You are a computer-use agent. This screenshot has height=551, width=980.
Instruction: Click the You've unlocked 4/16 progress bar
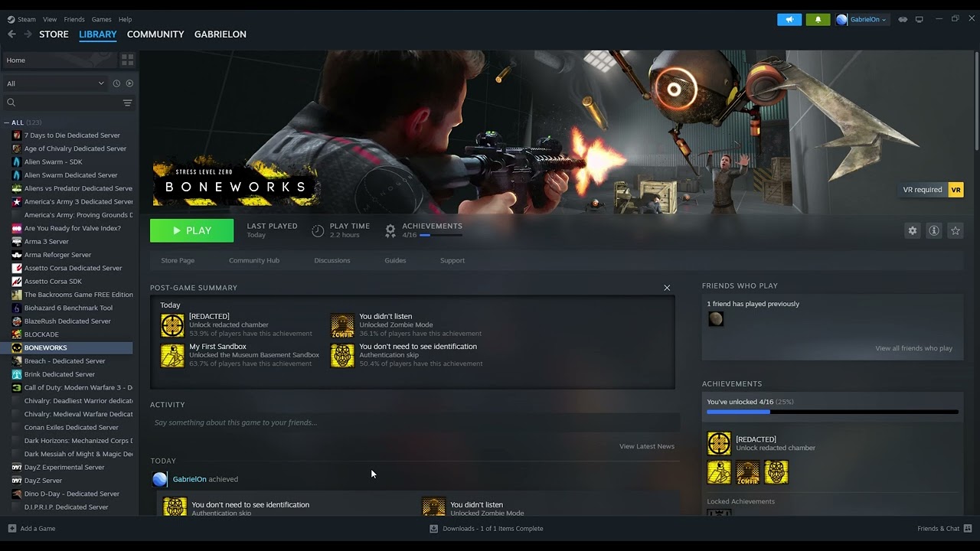point(832,412)
